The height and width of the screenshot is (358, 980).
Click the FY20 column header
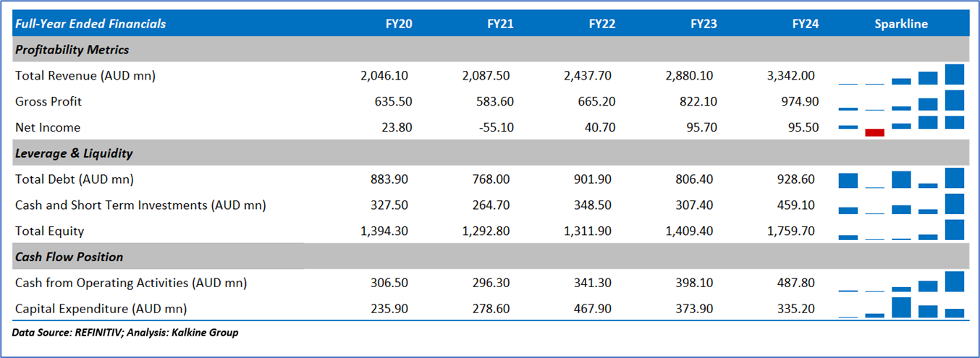[x=399, y=24]
